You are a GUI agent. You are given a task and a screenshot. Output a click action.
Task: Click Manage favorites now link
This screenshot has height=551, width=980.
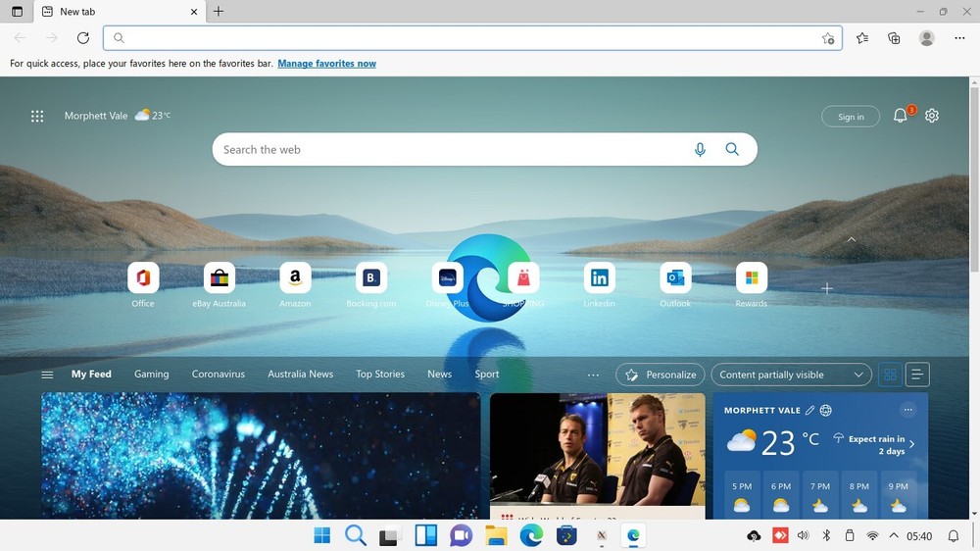click(326, 64)
